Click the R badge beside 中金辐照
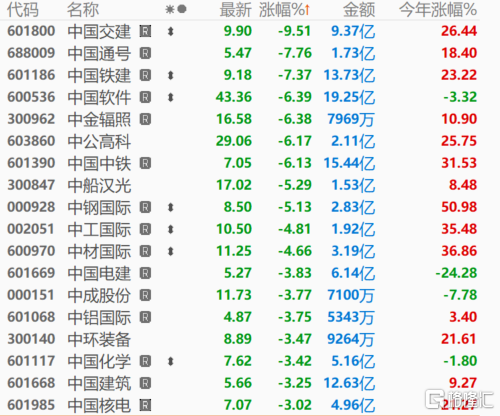500x416 pixels. 145,119
